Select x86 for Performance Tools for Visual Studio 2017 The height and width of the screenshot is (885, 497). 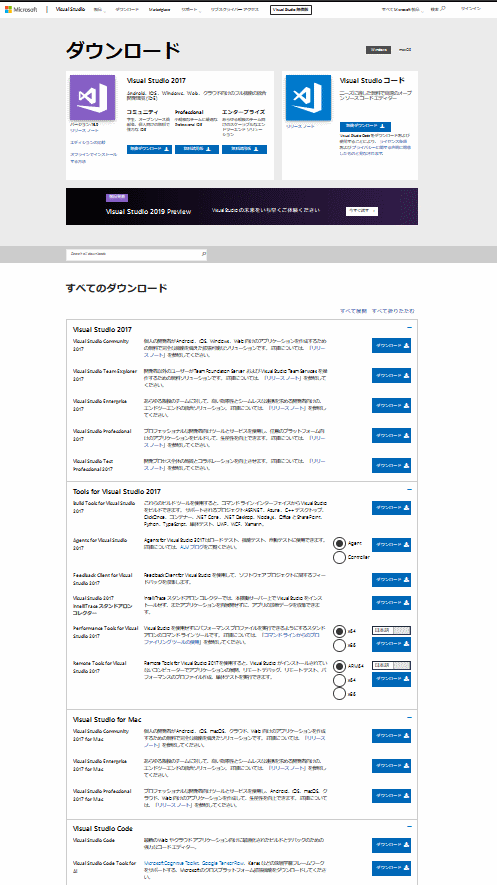(x=340, y=645)
